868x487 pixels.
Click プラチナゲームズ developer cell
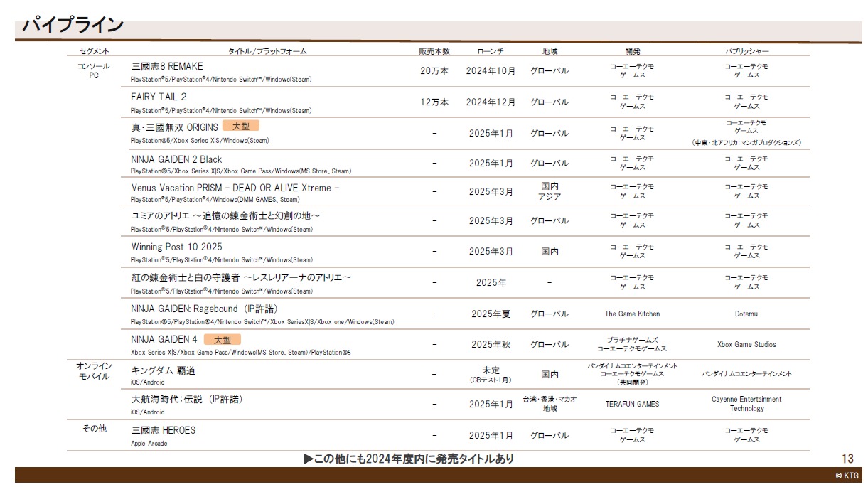coord(632,344)
